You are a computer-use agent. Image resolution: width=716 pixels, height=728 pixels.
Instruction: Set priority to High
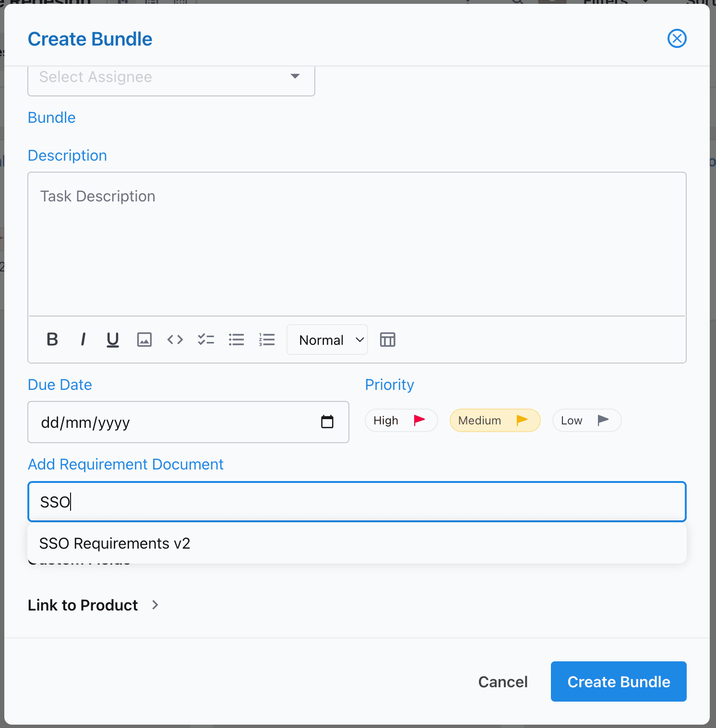click(x=401, y=421)
